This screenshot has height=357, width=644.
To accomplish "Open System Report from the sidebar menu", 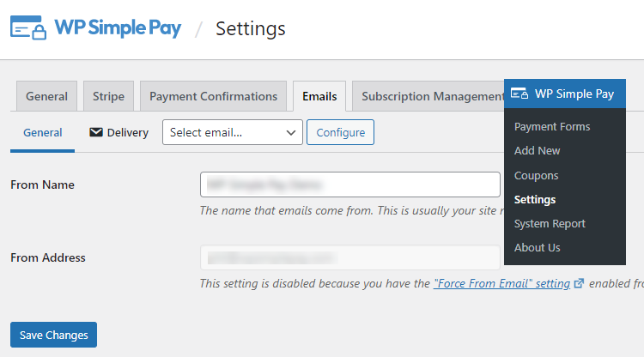I will 550,223.
